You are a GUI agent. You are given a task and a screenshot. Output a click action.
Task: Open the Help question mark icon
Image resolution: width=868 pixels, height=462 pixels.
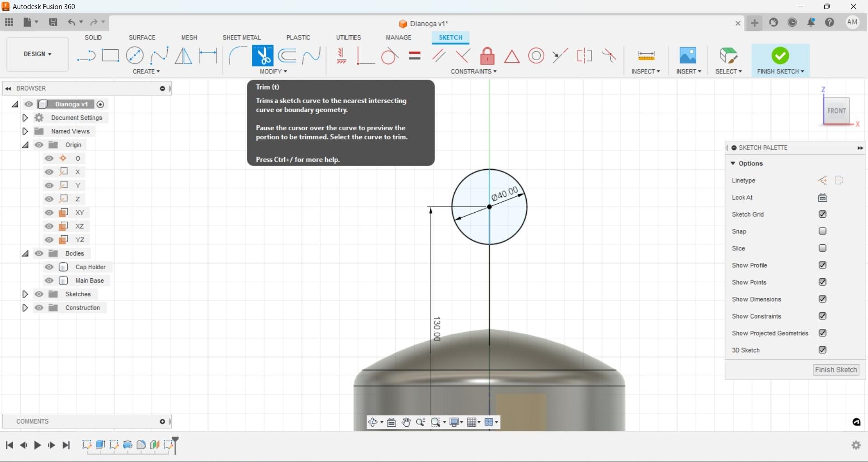pos(830,22)
